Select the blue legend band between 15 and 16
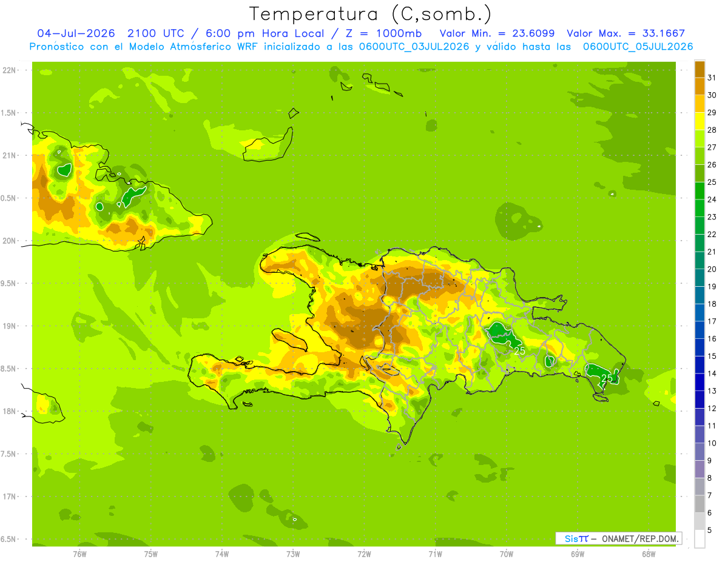Image resolution: width=728 pixels, height=562 pixels. tap(699, 348)
